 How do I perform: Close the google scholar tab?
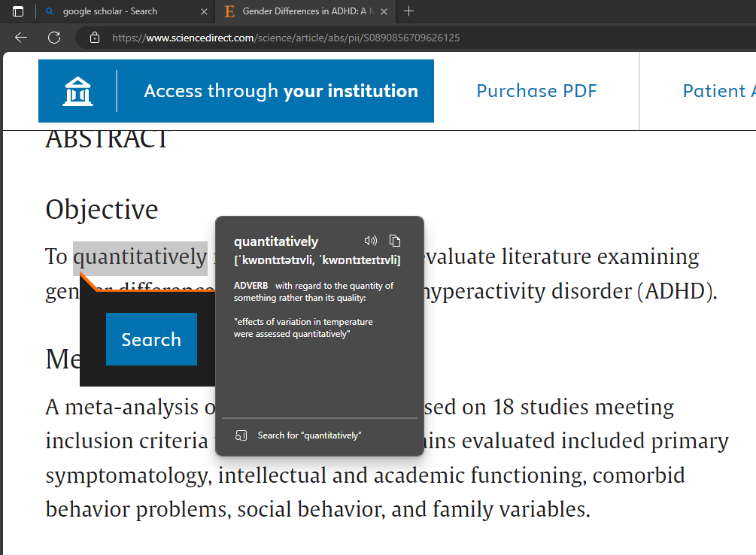pyautogui.click(x=204, y=11)
